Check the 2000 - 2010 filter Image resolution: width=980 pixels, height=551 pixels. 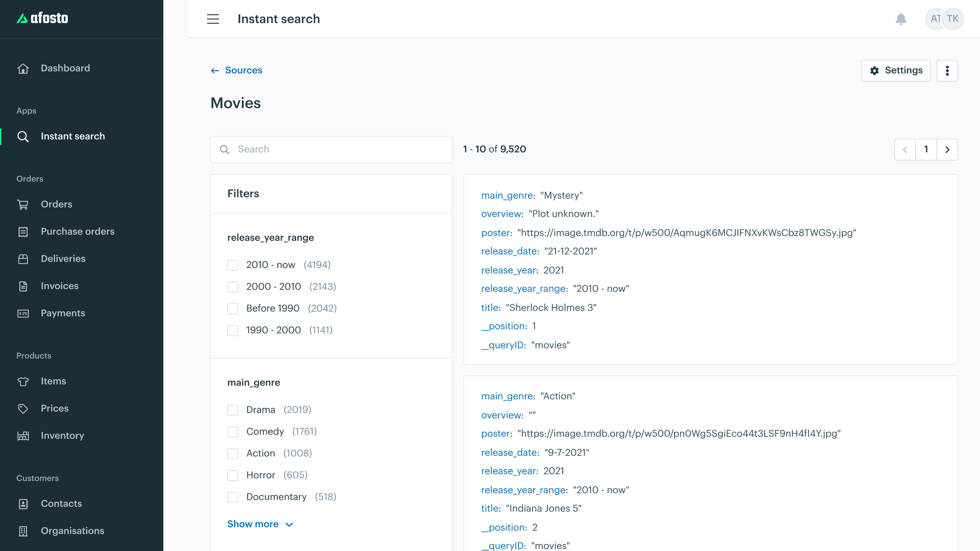pos(233,287)
